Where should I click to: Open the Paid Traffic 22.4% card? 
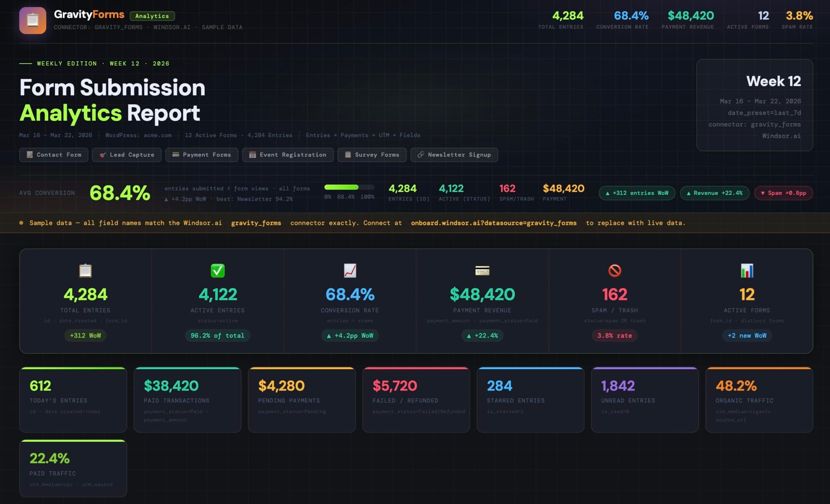pyautogui.click(x=73, y=468)
